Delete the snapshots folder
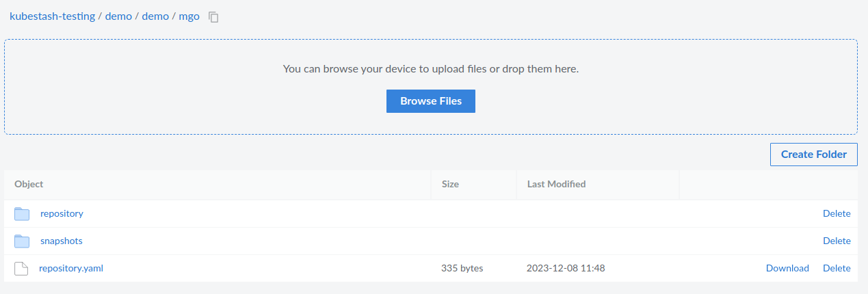This screenshot has height=294, width=868. (837, 241)
